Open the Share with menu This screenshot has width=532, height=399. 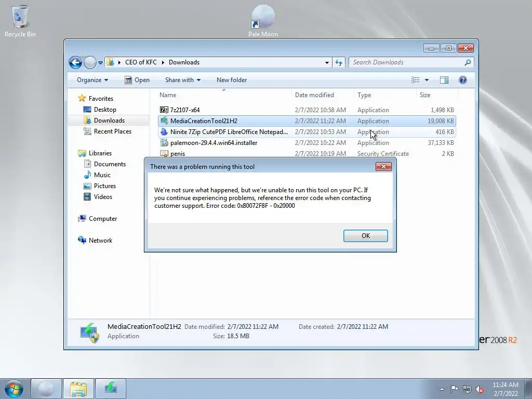click(x=182, y=80)
